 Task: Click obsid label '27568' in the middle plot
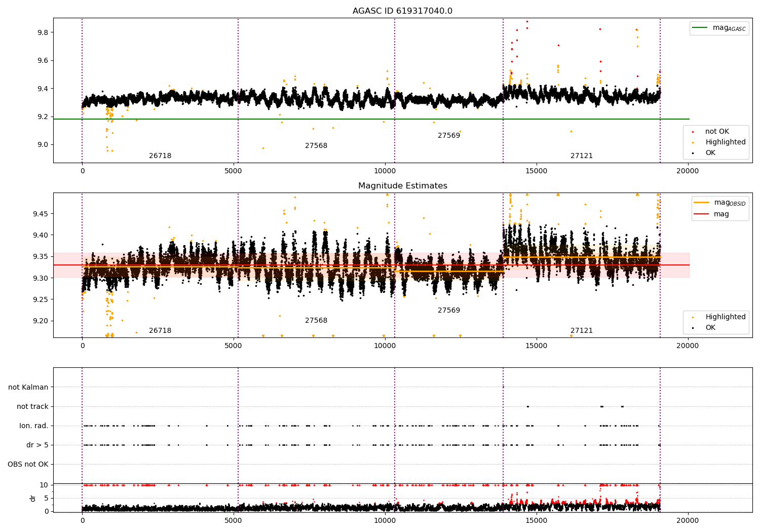click(316, 321)
